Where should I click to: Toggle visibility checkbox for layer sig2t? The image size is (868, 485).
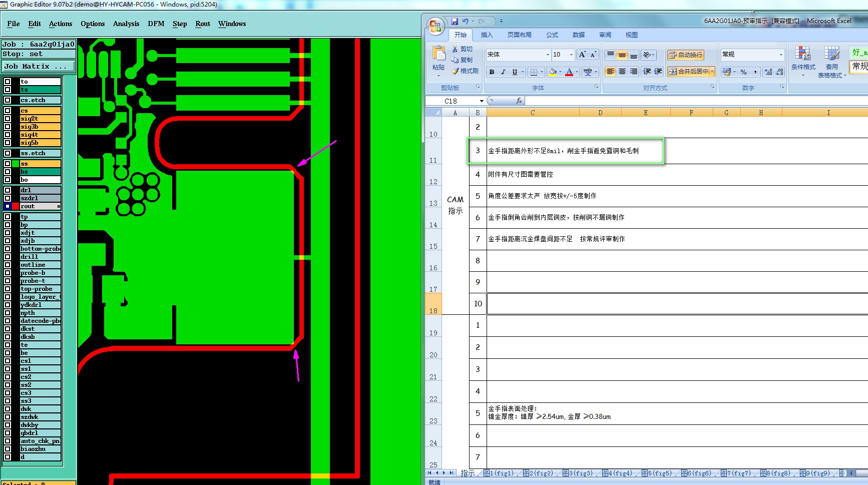pos(8,119)
